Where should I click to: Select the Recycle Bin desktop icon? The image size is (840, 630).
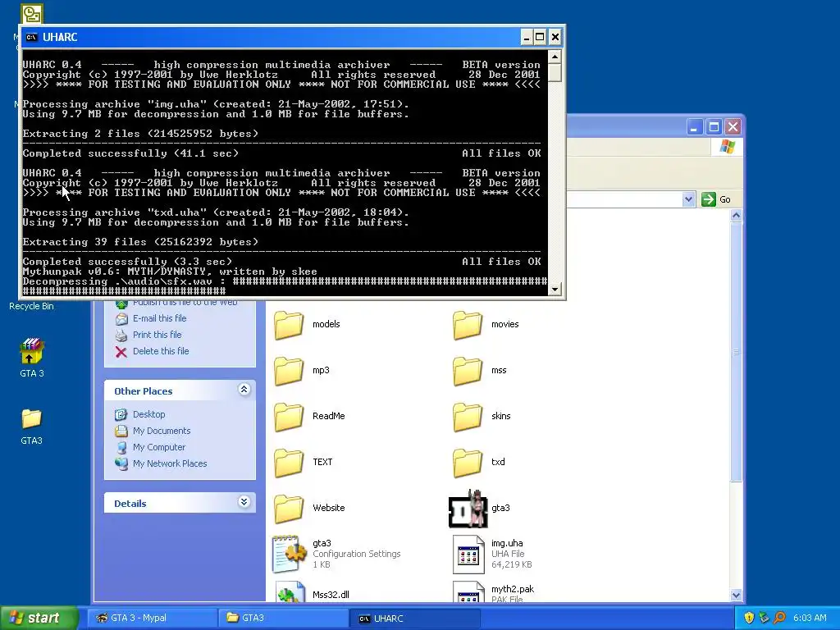point(32,307)
